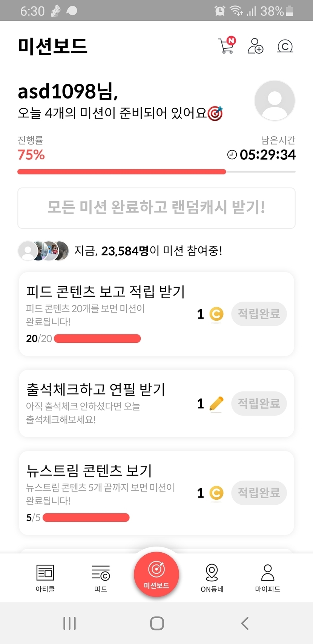Image resolution: width=313 pixels, height=644 pixels.
Task: Open the shopping cart icon
Action: [226, 46]
